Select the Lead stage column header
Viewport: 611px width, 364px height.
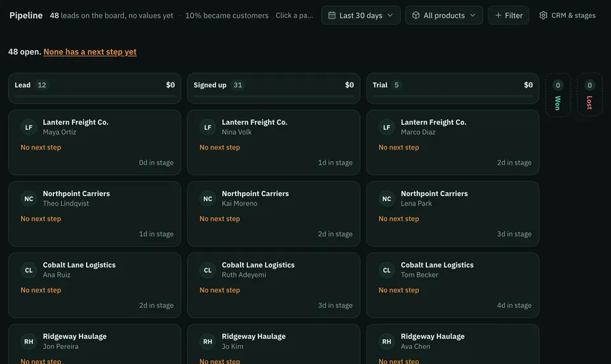click(95, 88)
